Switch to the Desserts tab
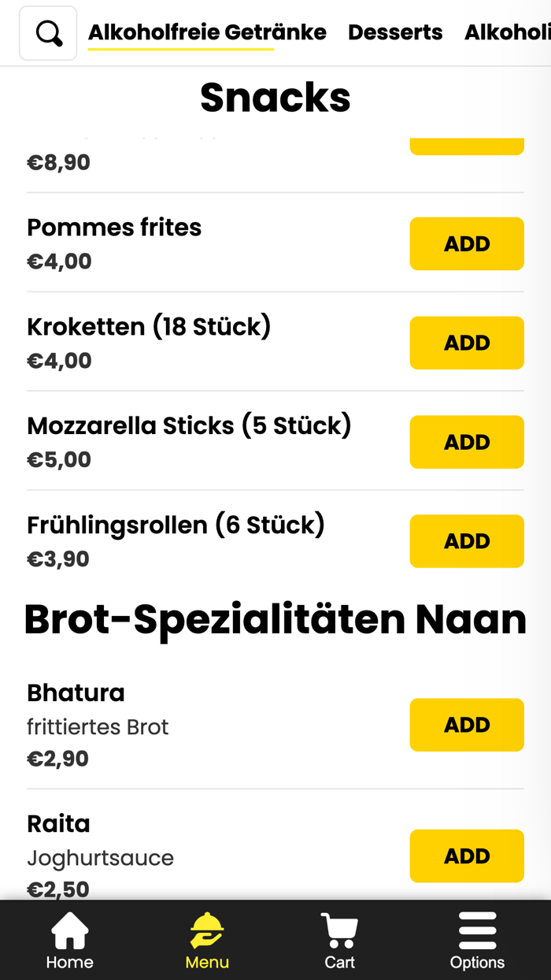Image resolution: width=551 pixels, height=980 pixels. tap(395, 32)
